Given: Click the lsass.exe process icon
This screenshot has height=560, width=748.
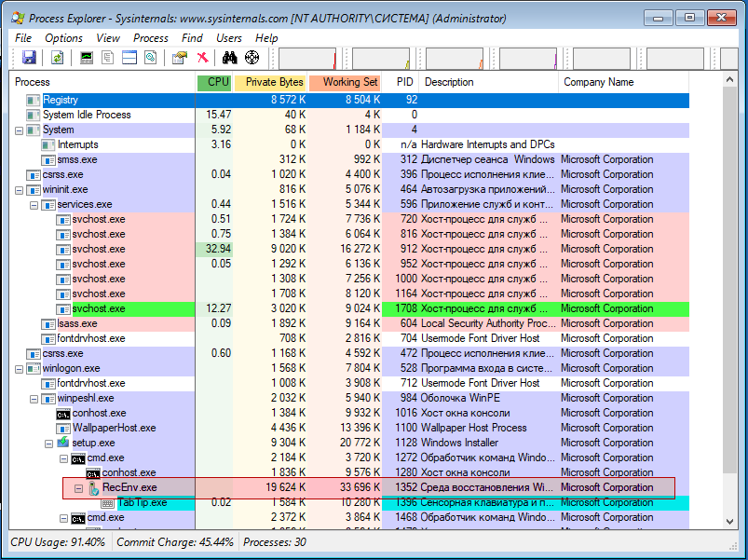Looking at the screenshot, I should tap(48, 324).
